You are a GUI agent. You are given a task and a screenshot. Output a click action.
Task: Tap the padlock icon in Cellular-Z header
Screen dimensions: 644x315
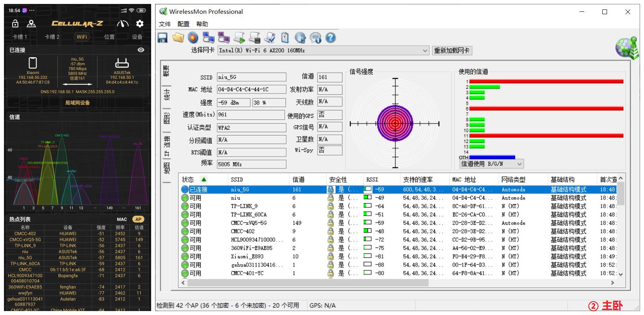coord(15,24)
